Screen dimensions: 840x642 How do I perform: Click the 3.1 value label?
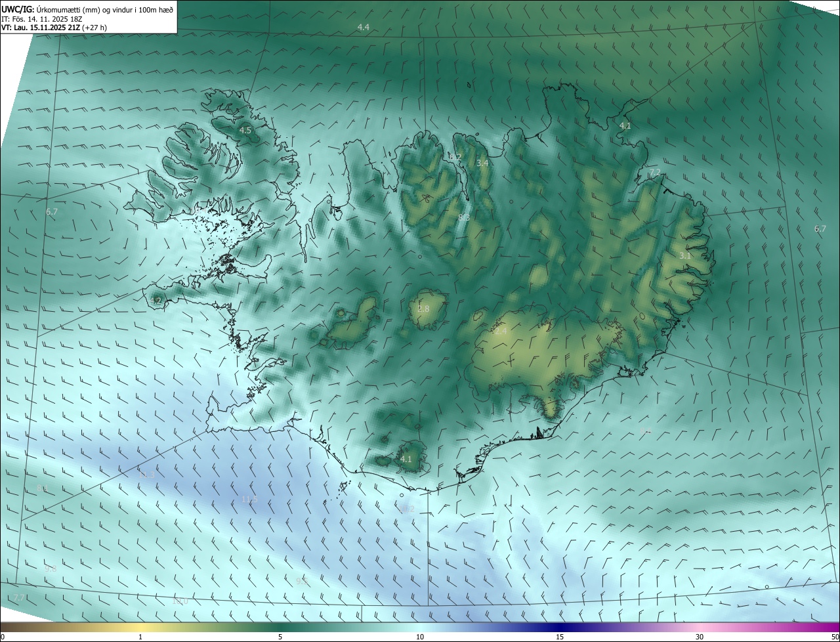coord(685,255)
